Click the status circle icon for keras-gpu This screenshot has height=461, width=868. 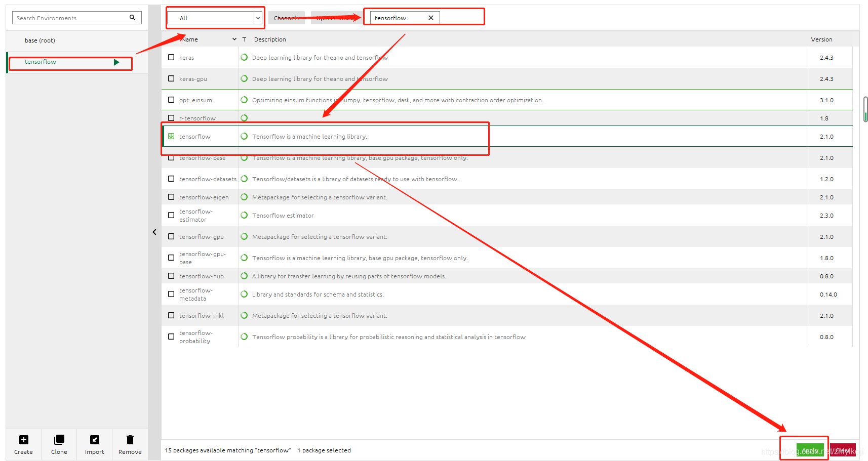coord(244,78)
